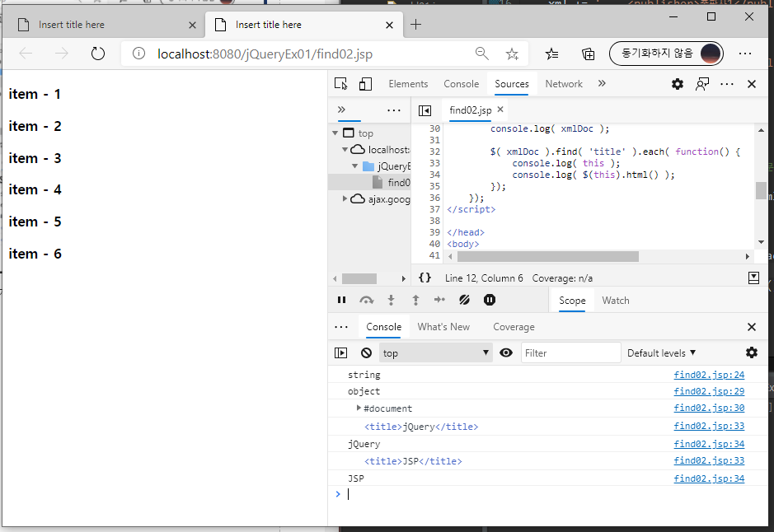Open the profile sync status button
Screen dimensions: 774x532
[666, 54]
